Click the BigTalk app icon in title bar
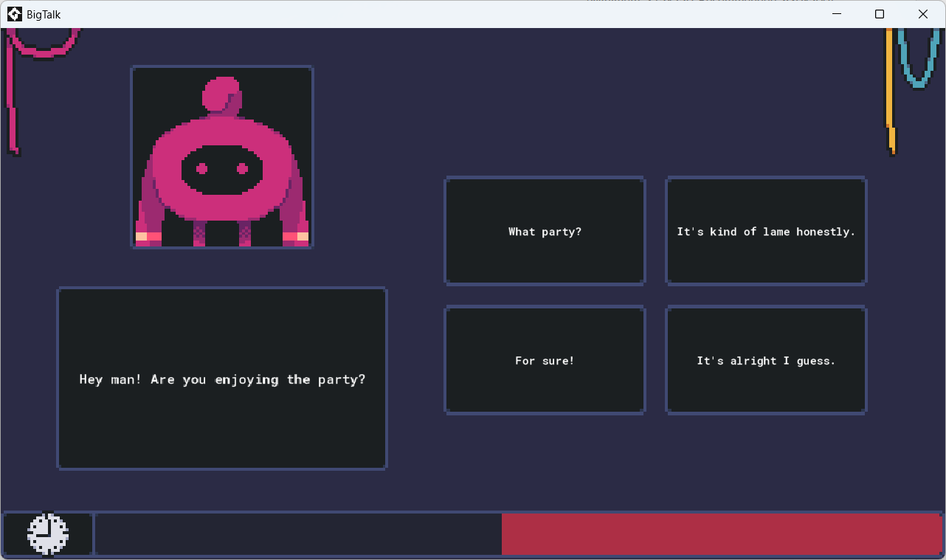Screen dimensions: 946x560 point(14,14)
